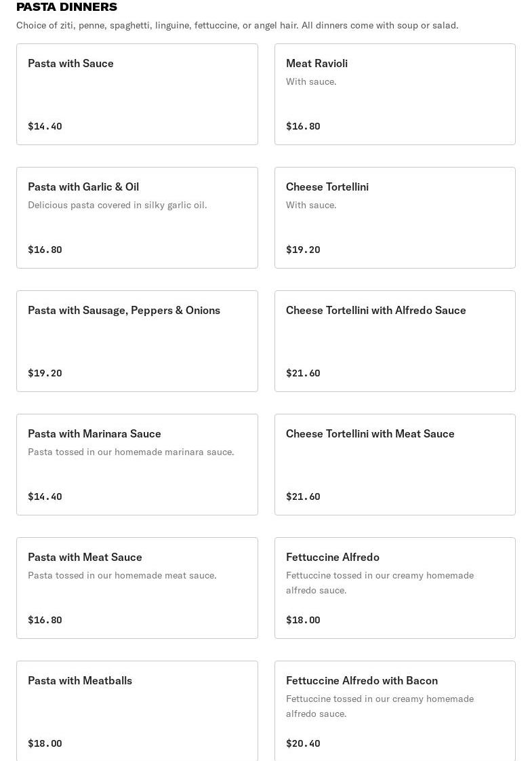The width and height of the screenshot is (532, 761).
Task: Open the Pasta with Sauce menu item
Action: (137, 94)
